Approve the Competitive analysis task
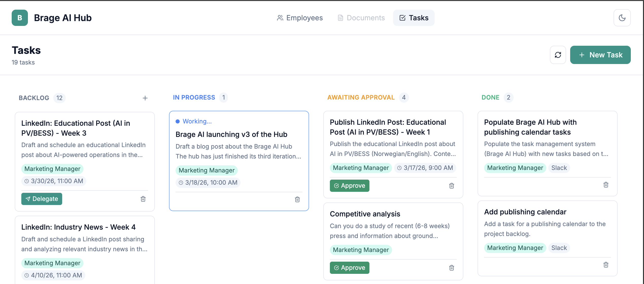The width and height of the screenshot is (644, 284). [x=349, y=268]
